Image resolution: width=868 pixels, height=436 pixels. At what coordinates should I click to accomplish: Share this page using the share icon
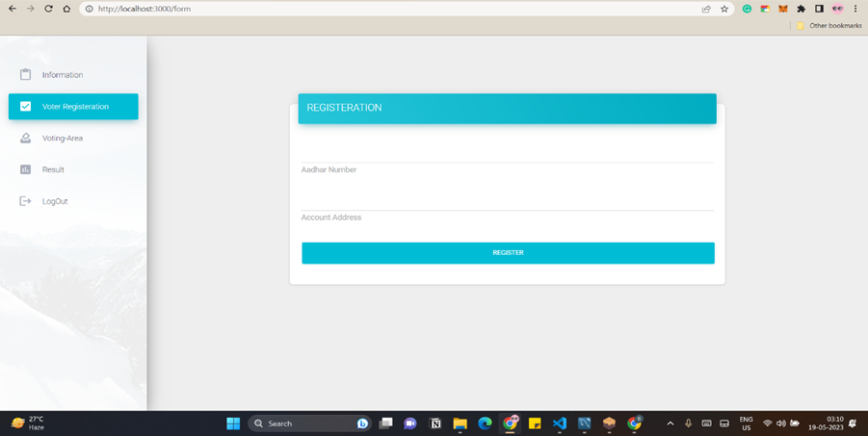coord(706,9)
